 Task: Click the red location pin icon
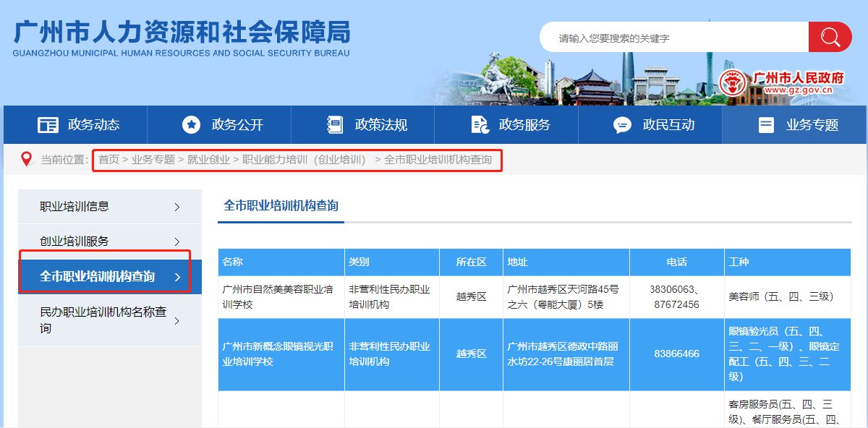27,159
